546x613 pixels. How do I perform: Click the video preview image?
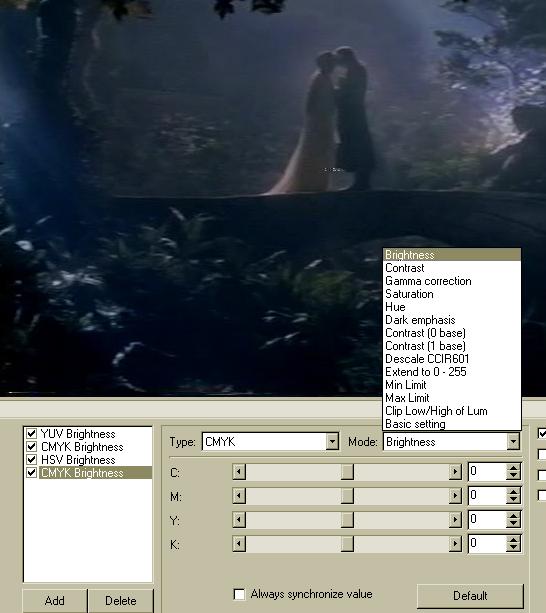click(273, 198)
